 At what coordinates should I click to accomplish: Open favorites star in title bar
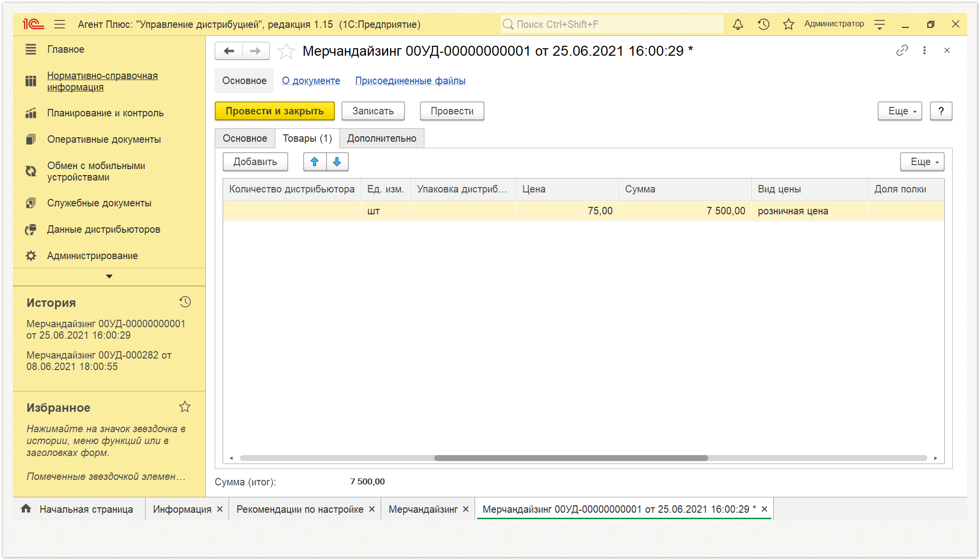(x=788, y=24)
